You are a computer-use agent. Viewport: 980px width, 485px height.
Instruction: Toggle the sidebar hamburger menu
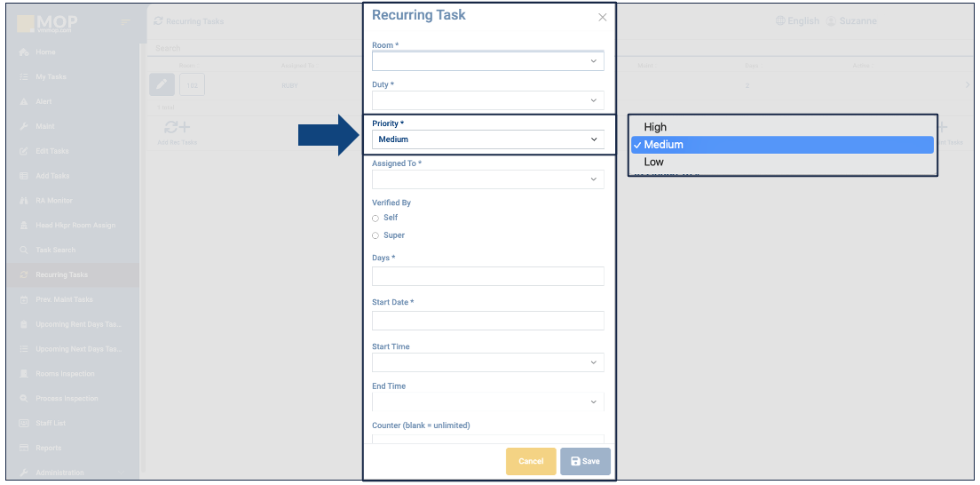click(125, 20)
